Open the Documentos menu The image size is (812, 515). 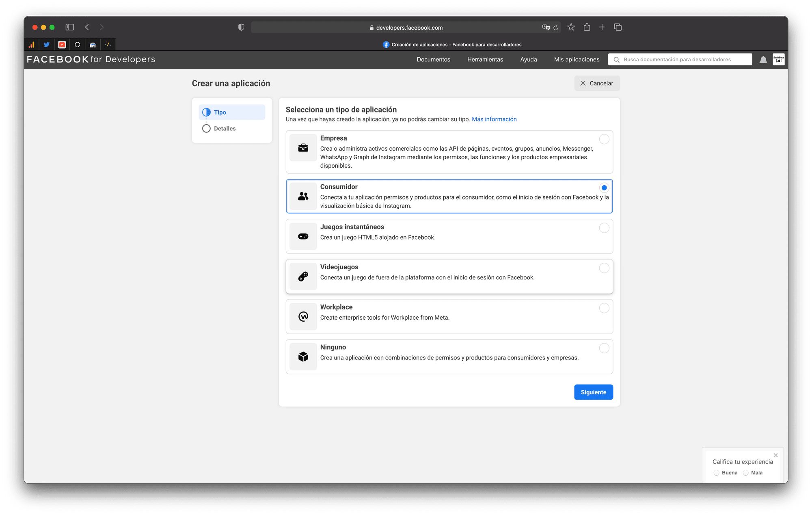434,60
